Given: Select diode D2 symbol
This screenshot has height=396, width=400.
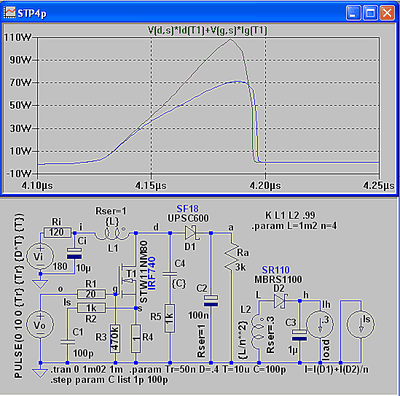Looking at the screenshot, I should click(x=279, y=301).
